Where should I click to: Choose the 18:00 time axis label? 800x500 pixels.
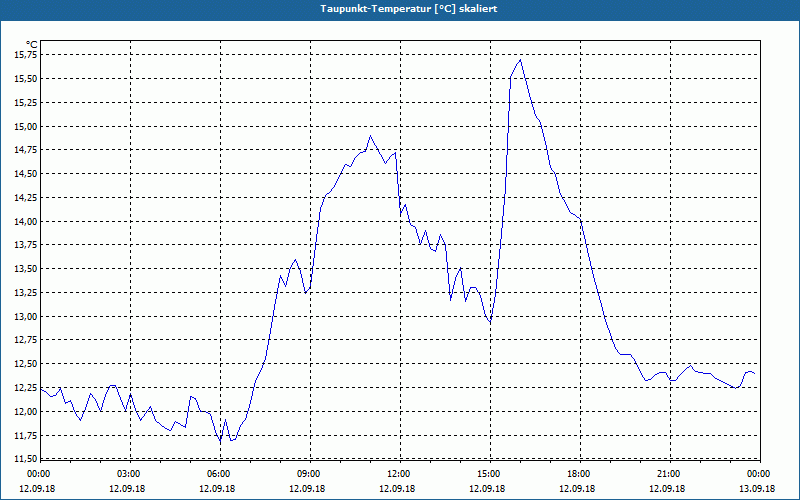pos(579,474)
